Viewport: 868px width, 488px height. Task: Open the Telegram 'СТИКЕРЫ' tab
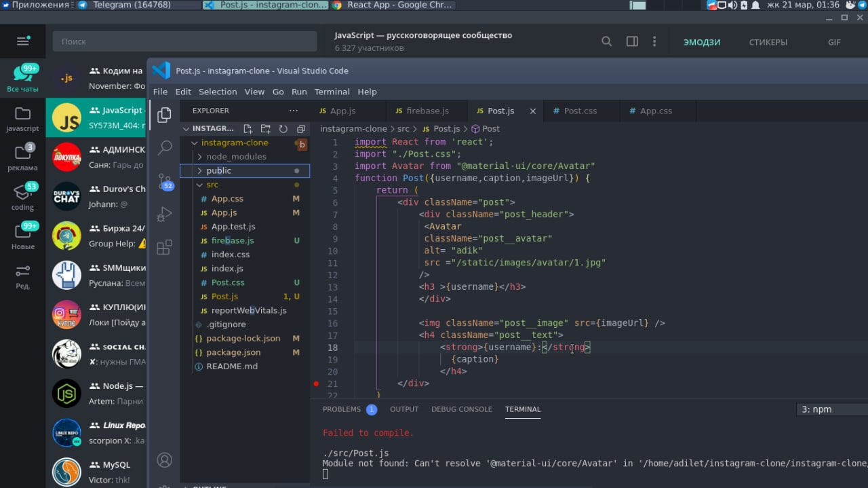(768, 42)
